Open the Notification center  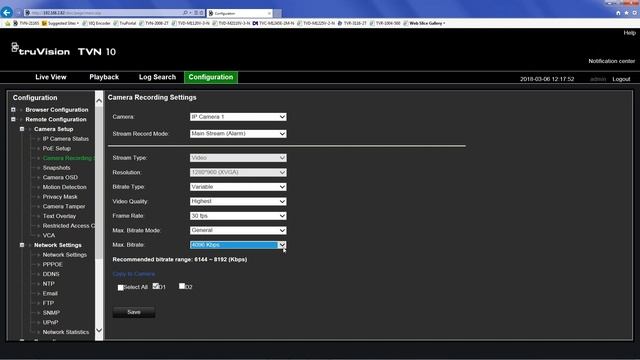pyautogui.click(x=611, y=61)
